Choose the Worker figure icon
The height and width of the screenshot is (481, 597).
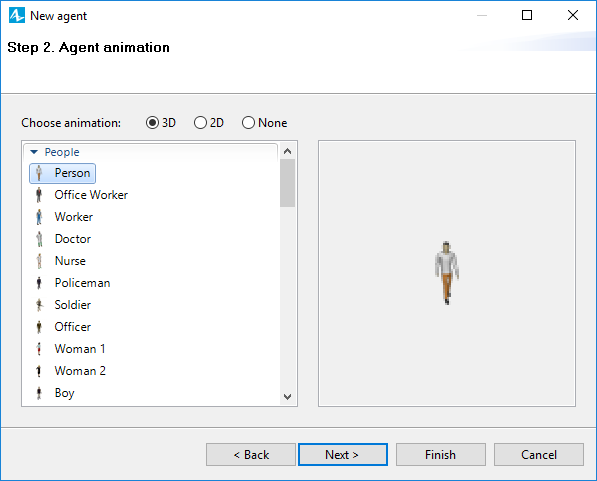39,217
